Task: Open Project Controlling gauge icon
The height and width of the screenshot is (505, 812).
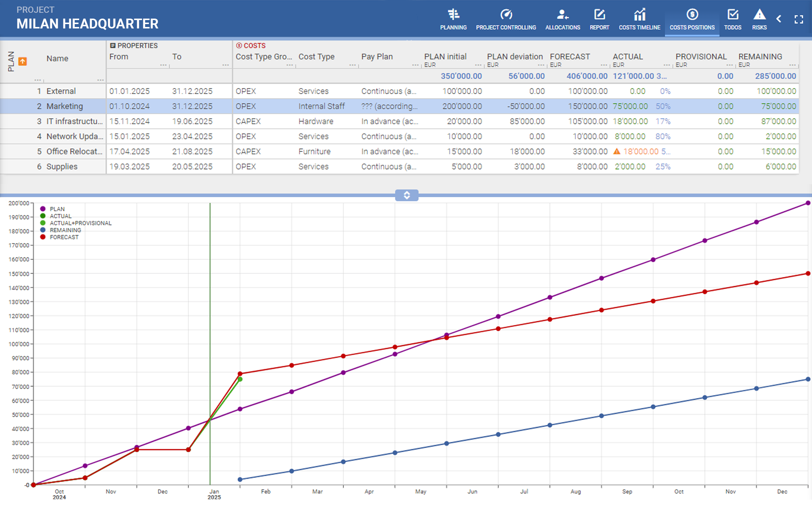Action: point(506,15)
